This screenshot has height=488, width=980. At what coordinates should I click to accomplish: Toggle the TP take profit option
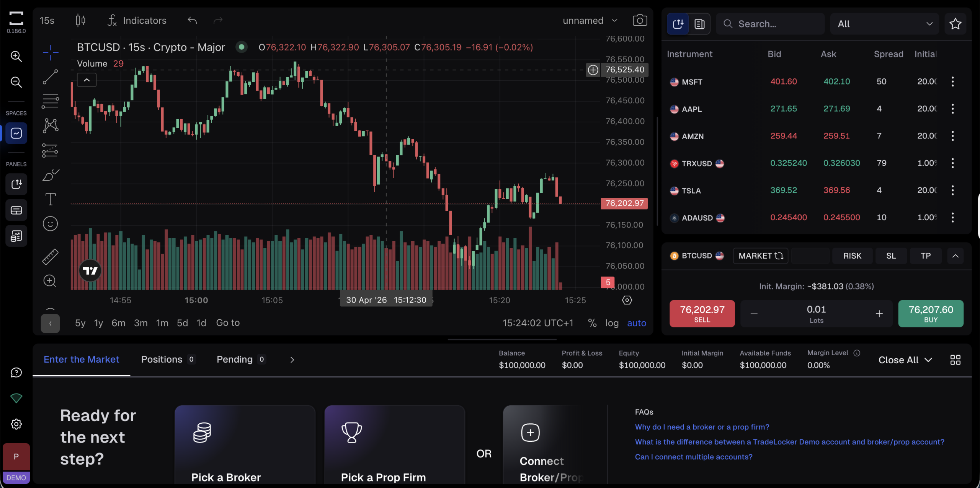[926, 256]
